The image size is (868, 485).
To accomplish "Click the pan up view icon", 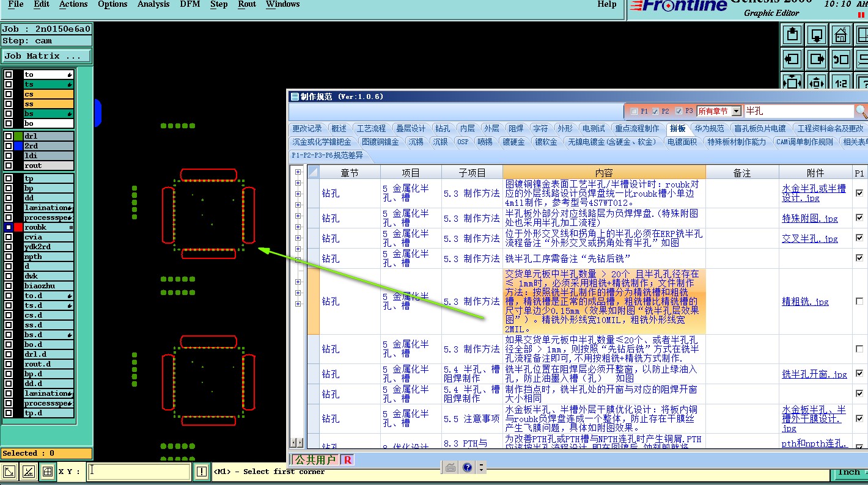I will (793, 35).
